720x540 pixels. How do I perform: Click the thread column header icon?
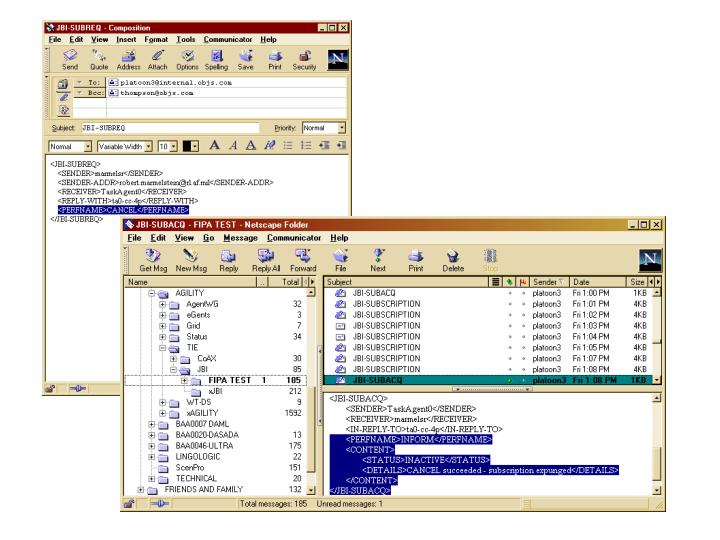click(495, 282)
